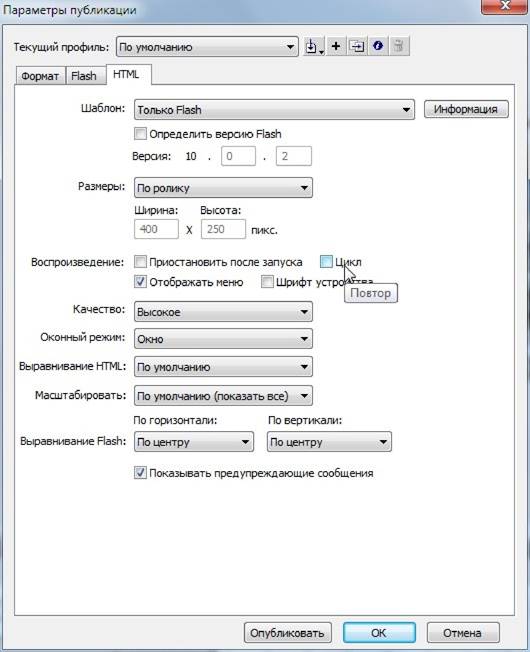The image size is (530, 652).
Task: Open the По вертикали alignment dropdown
Action: (x=329, y=442)
